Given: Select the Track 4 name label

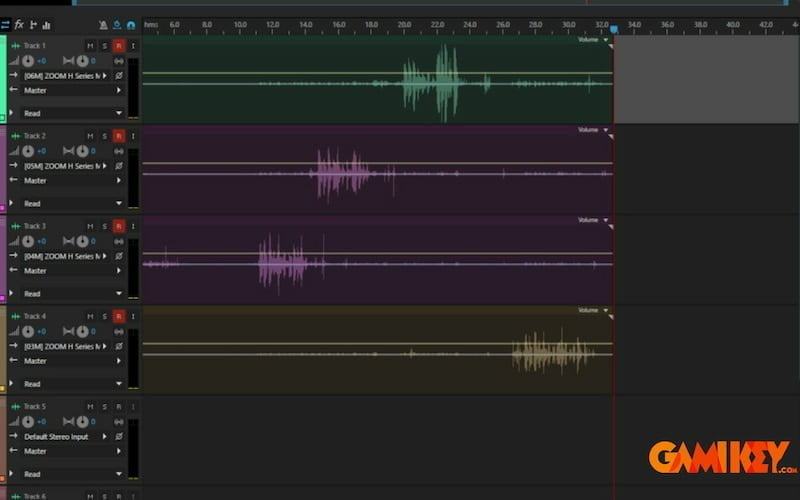Looking at the screenshot, I should click(35, 316).
